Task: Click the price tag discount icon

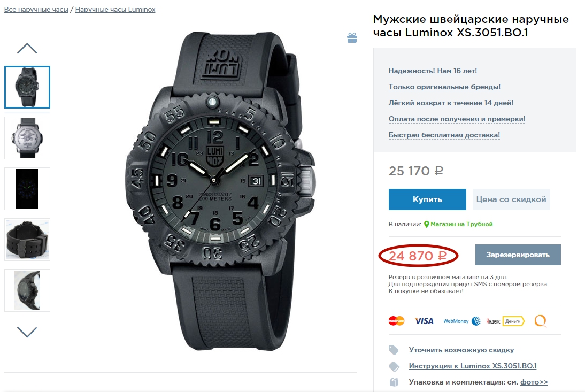Action: point(394,350)
